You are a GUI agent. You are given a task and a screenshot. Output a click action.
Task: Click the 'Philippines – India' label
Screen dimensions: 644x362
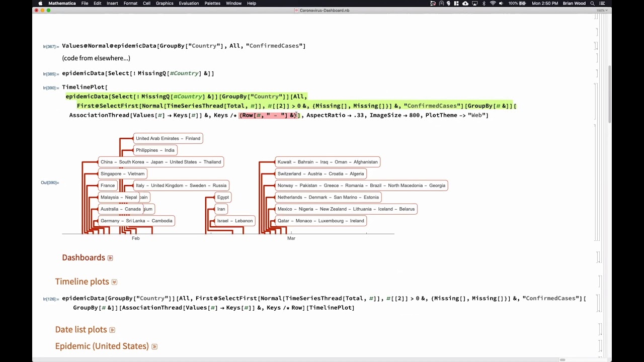(155, 150)
